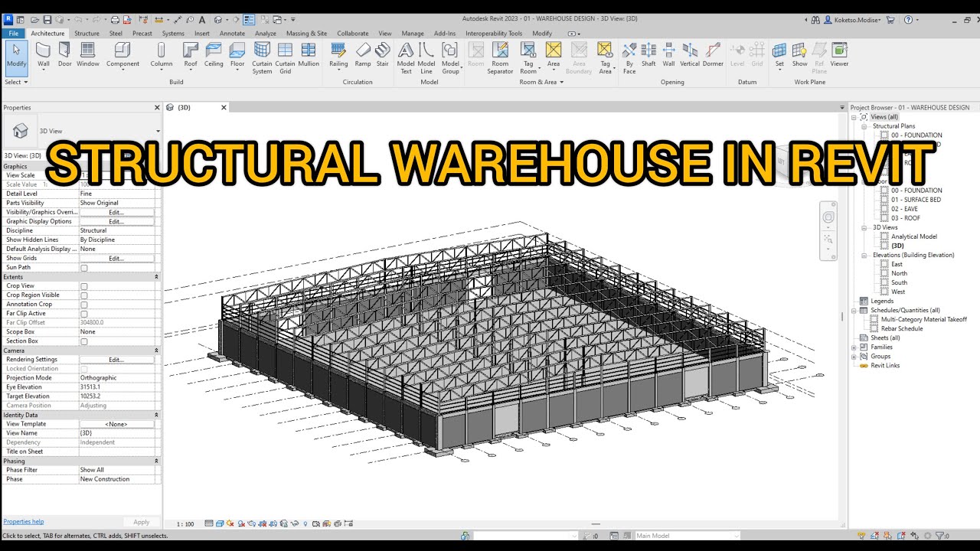Image resolution: width=980 pixels, height=551 pixels.
Task: Select the Window tool
Action: coord(88,55)
